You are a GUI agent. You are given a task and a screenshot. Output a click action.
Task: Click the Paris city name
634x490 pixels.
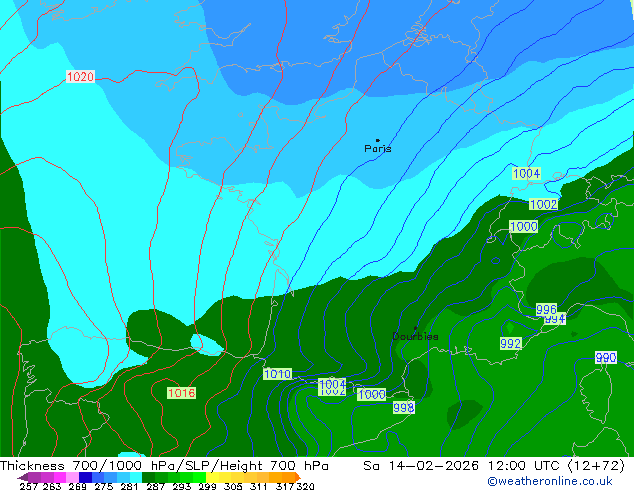(x=378, y=148)
